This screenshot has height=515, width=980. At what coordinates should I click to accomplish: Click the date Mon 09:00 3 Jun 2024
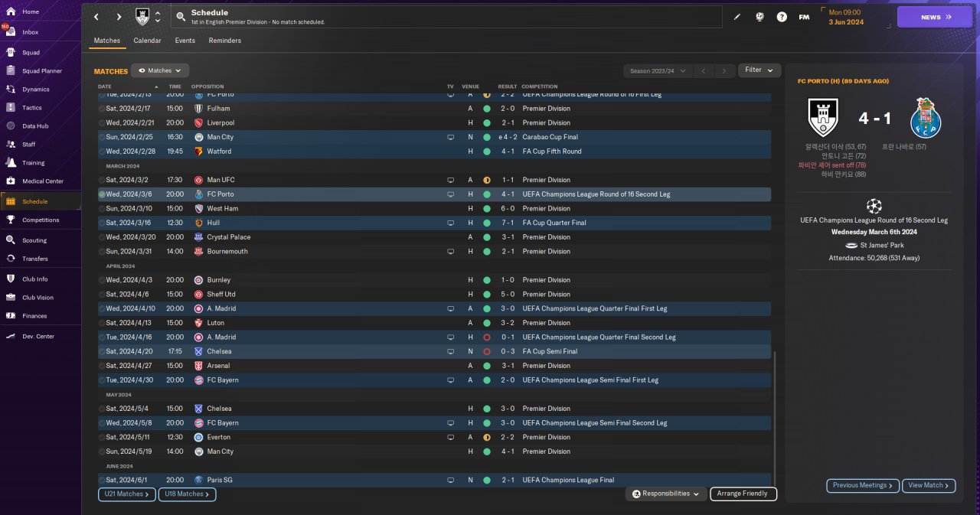[x=846, y=17]
